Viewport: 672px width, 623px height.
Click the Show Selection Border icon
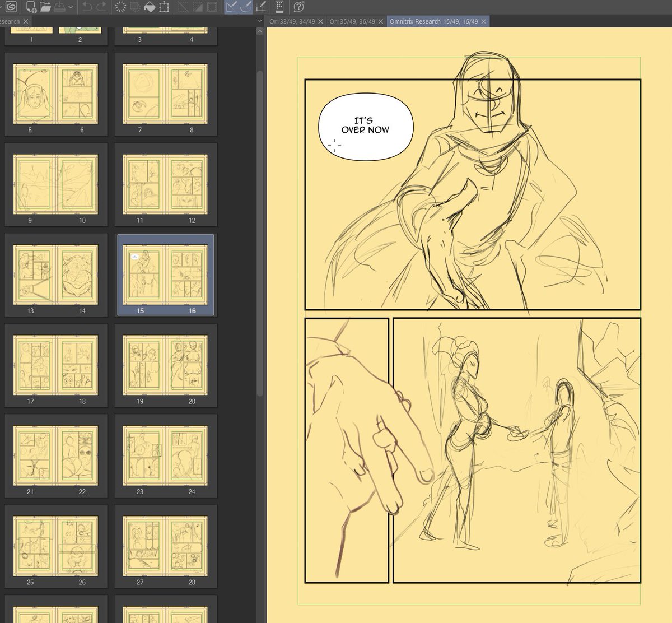(x=212, y=7)
